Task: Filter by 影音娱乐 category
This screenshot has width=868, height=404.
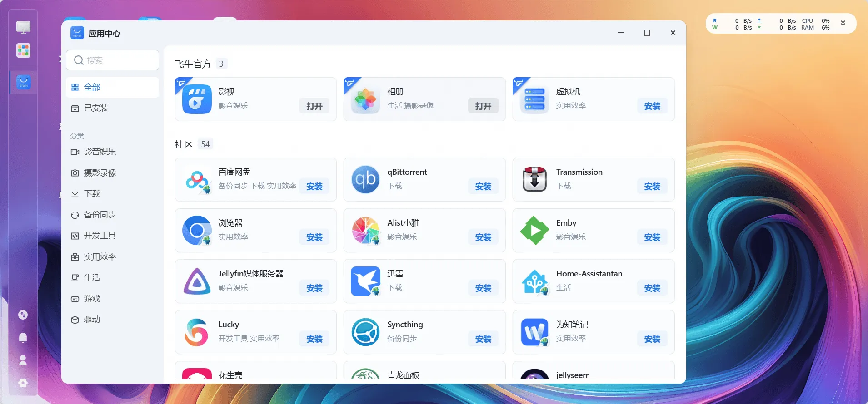Action: click(112, 152)
